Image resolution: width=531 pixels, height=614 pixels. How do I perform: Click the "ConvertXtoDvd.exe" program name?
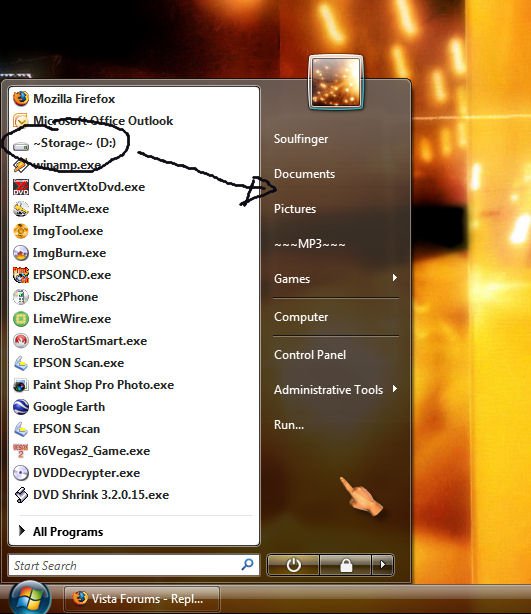pos(89,187)
